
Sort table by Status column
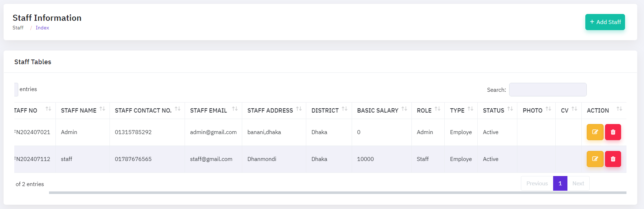(x=510, y=109)
